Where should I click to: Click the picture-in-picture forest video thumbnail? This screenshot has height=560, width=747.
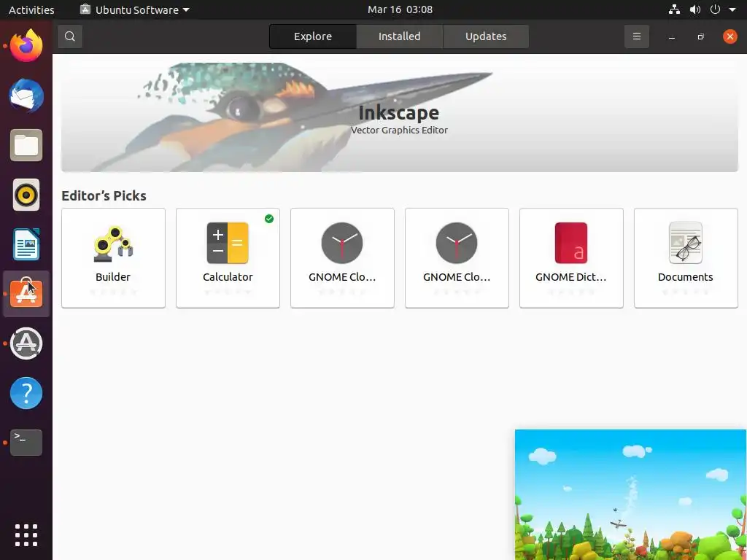click(631, 495)
